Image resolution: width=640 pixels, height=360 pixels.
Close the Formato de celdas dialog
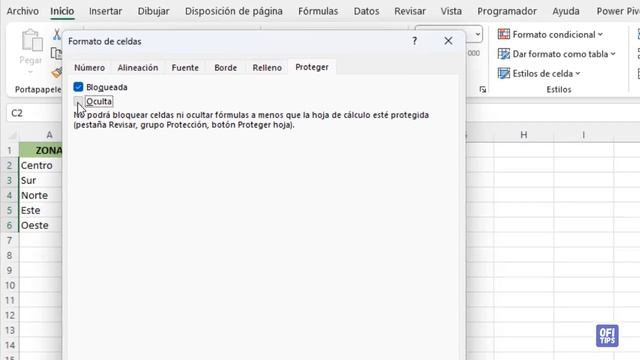[x=448, y=41]
